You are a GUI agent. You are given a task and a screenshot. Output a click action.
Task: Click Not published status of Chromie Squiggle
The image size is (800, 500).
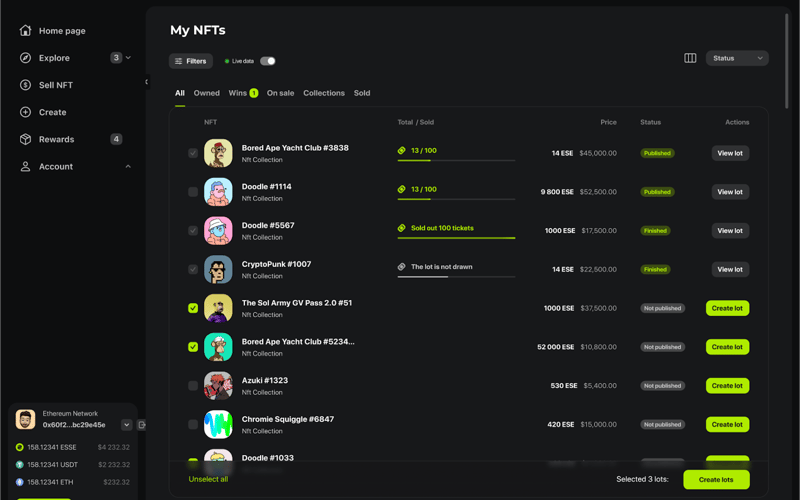tap(662, 424)
